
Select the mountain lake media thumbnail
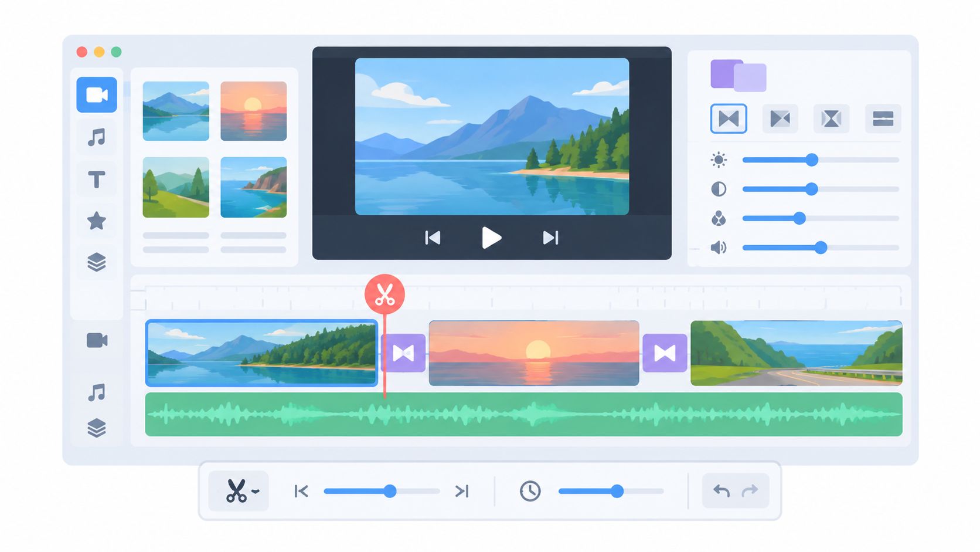pos(176,111)
